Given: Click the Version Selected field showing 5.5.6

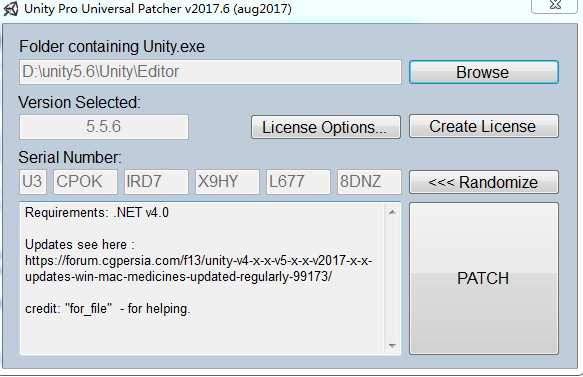Looking at the screenshot, I should [x=104, y=127].
